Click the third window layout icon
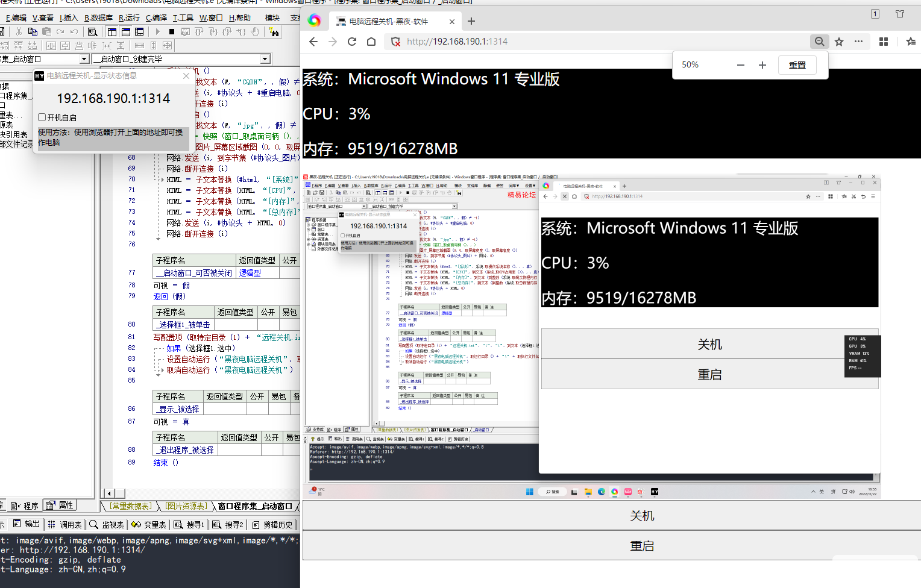This screenshot has width=921, height=588. (139, 31)
